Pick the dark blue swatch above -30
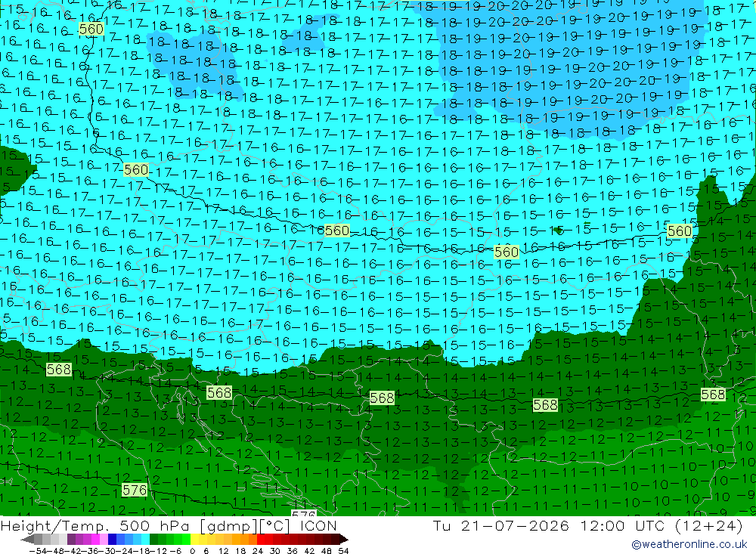 click(x=113, y=539)
